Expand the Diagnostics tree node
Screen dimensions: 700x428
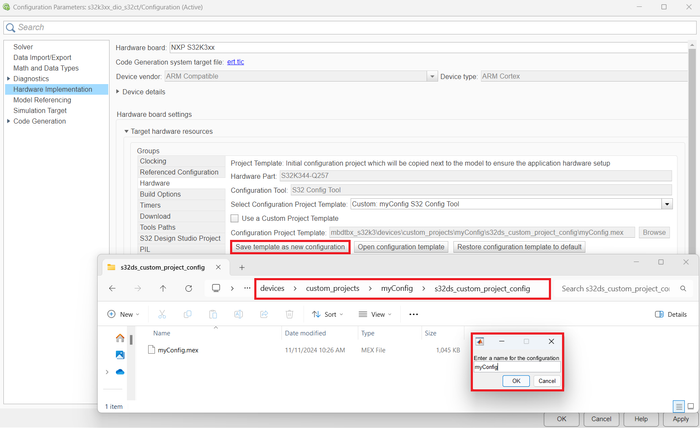pyautogui.click(x=8, y=79)
